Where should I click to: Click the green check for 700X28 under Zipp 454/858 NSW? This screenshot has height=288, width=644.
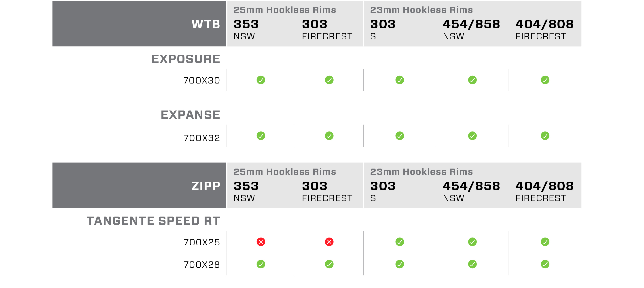tap(472, 264)
